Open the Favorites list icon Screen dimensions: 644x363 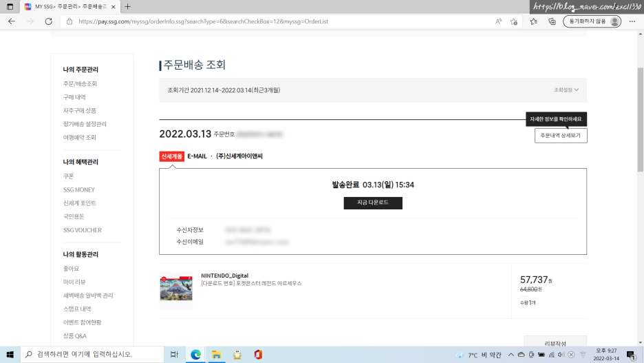click(533, 21)
